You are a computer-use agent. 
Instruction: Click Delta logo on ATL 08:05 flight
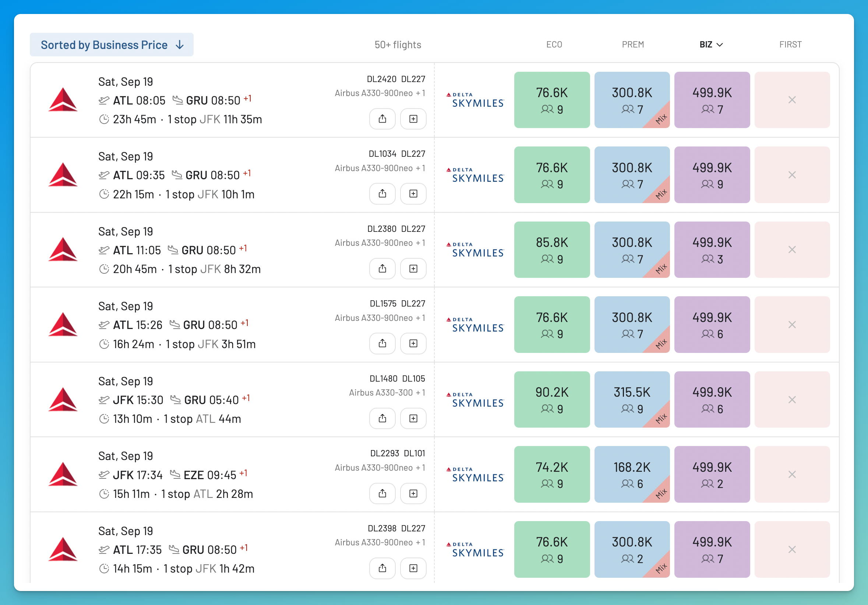point(63,100)
